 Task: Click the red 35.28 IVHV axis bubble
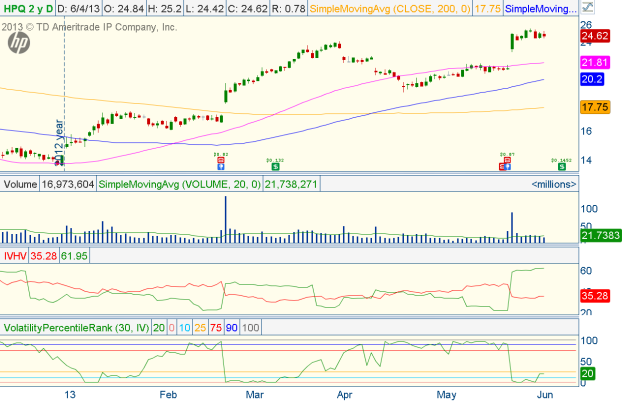point(595,296)
